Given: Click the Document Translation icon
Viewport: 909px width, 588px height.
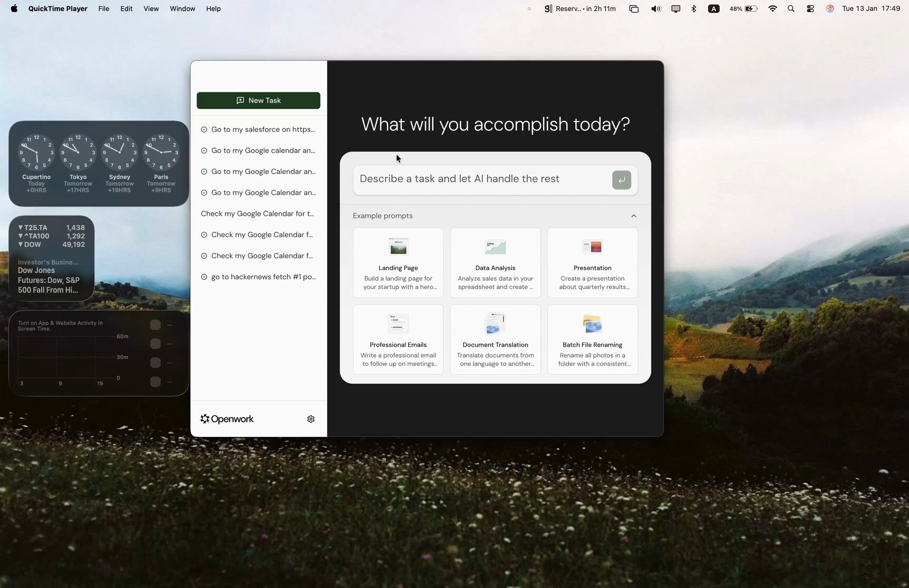Looking at the screenshot, I should click(x=495, y=324).
